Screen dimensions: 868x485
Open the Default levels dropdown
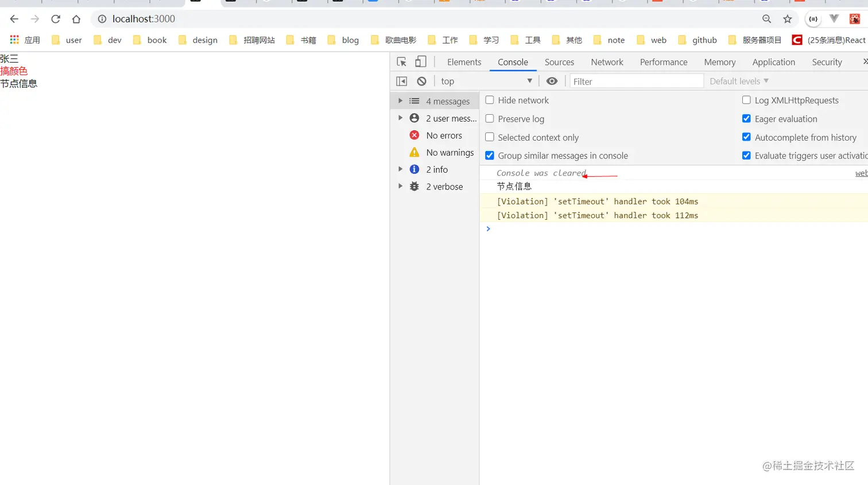click(x=739, y=82)
